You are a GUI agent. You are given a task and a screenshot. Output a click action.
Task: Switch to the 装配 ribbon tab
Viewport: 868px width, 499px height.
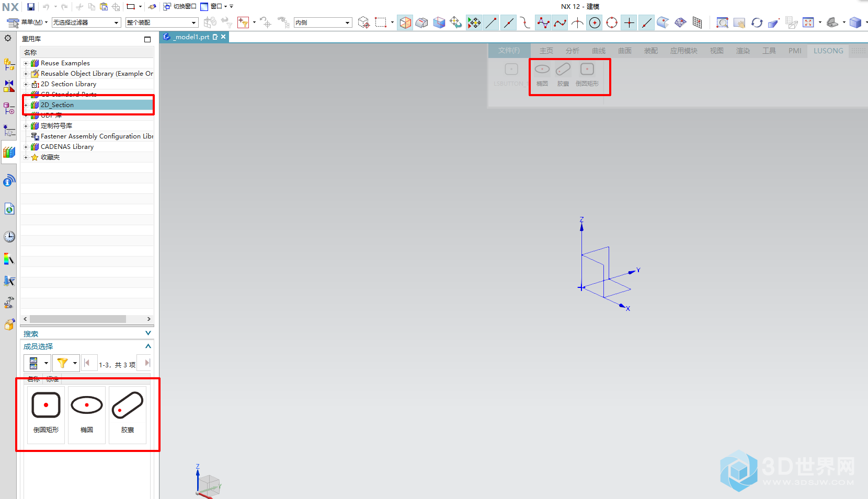(x=651, y=51)
